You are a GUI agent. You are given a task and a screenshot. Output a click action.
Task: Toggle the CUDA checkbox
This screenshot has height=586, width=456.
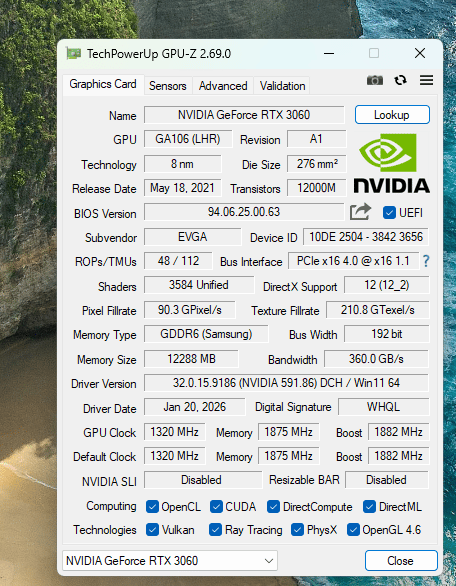[x=216, y=507]
